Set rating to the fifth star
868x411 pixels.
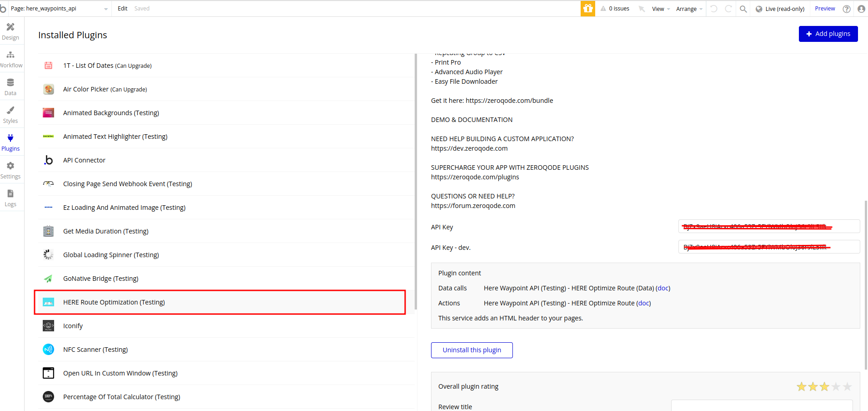848,386
